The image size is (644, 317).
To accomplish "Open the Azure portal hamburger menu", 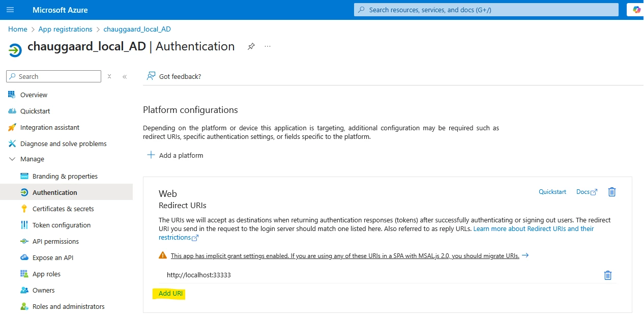I will 10,10.
